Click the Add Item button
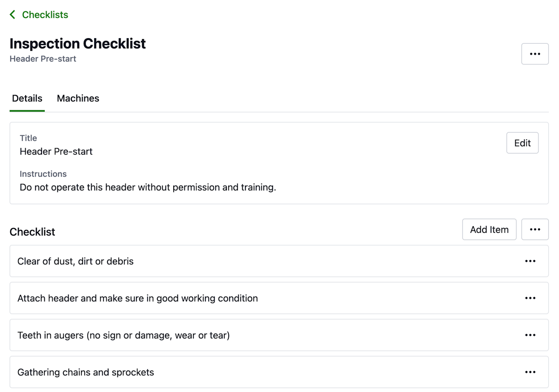The image size is (559, 392). pos(489,229)
